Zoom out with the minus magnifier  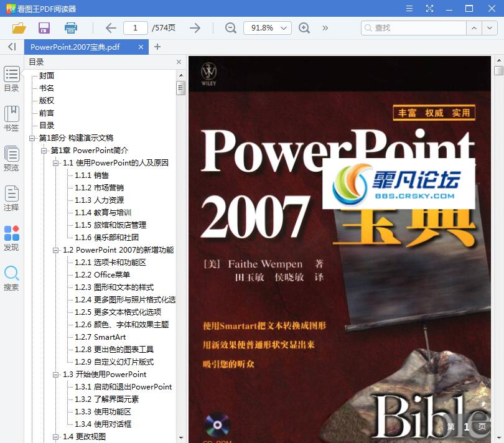point(230,28)
